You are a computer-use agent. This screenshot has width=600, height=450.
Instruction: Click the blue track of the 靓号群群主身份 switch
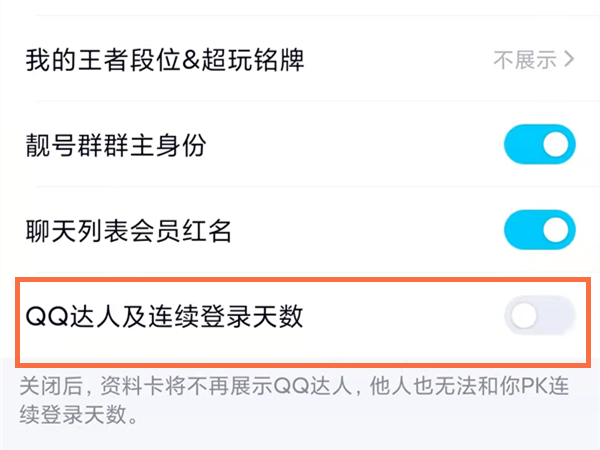point(522,147)
